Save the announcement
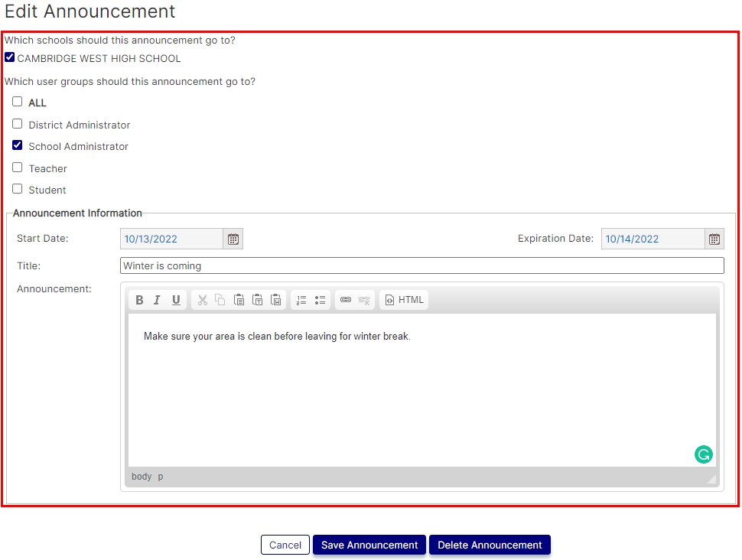742x560 pixels. (369, 545)
